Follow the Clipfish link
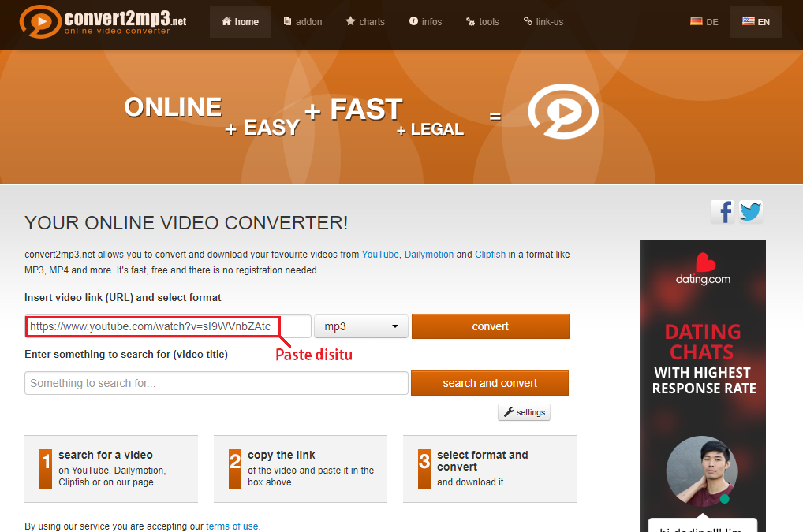Screen dimensions: 803x532 click(x=490, y=255)
